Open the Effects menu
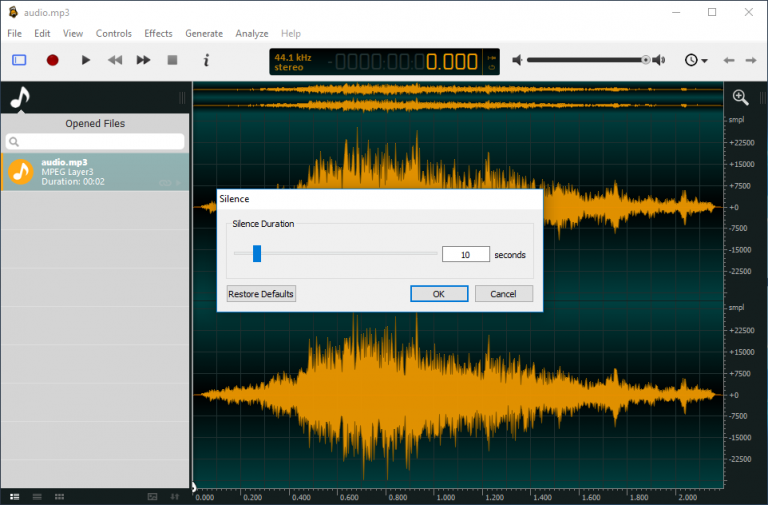This screenshot has height=505, width=768. 158,33
